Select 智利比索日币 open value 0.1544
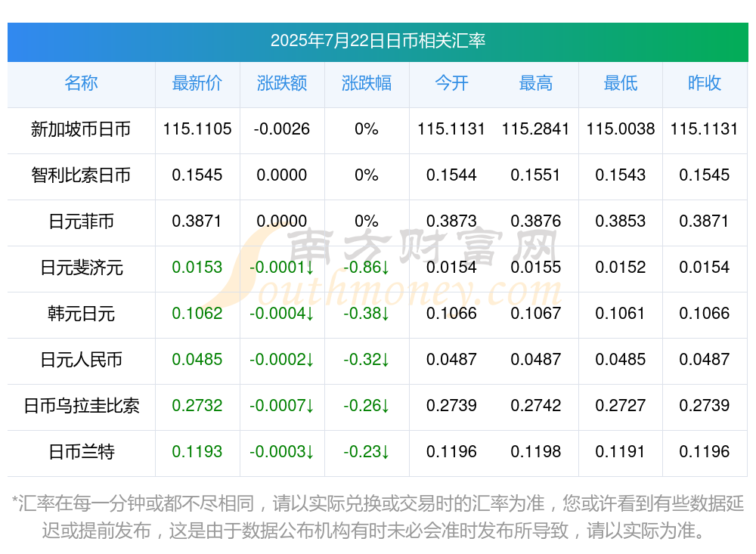 pos(451,175)
